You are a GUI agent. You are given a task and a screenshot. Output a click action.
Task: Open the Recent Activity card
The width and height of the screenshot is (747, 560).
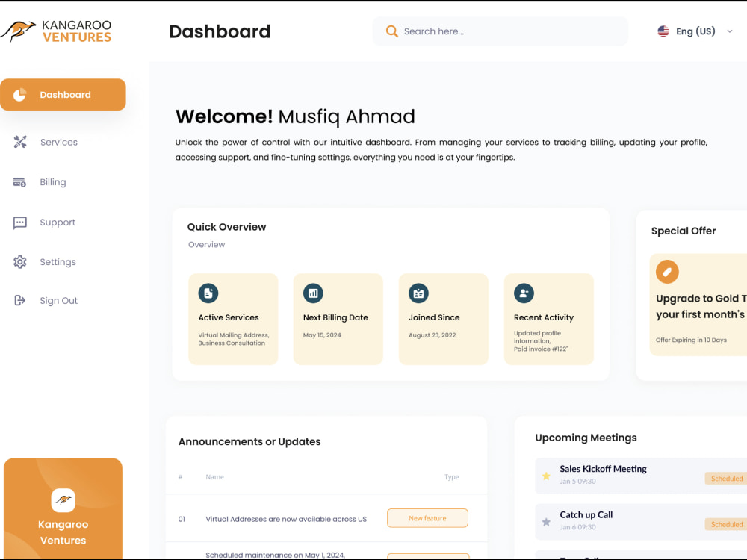(549, 319)
